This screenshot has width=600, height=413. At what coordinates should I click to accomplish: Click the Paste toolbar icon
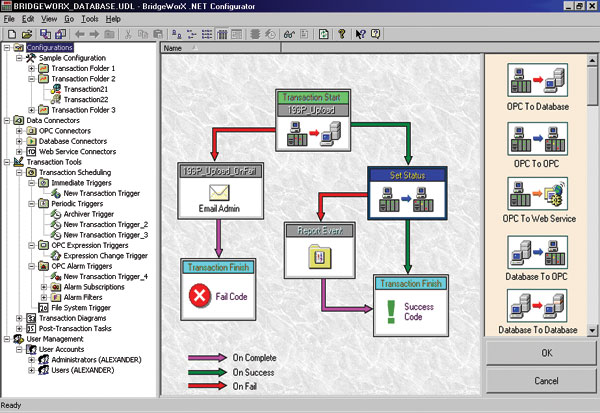(158, 34)
